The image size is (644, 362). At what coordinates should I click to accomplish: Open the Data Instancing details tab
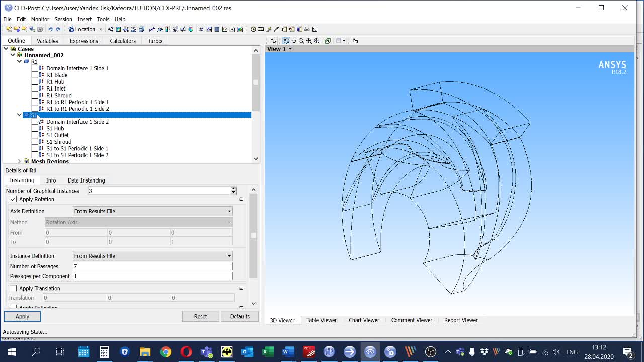86,180
